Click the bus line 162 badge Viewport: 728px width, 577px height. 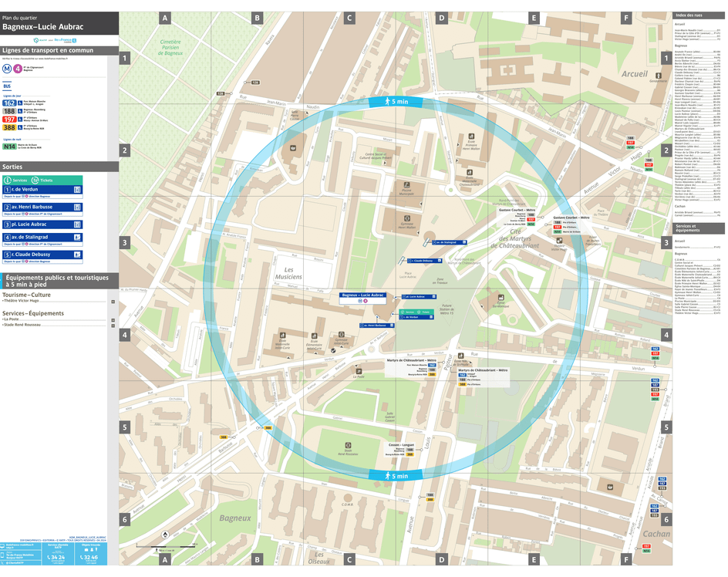[x=9, y=103]
